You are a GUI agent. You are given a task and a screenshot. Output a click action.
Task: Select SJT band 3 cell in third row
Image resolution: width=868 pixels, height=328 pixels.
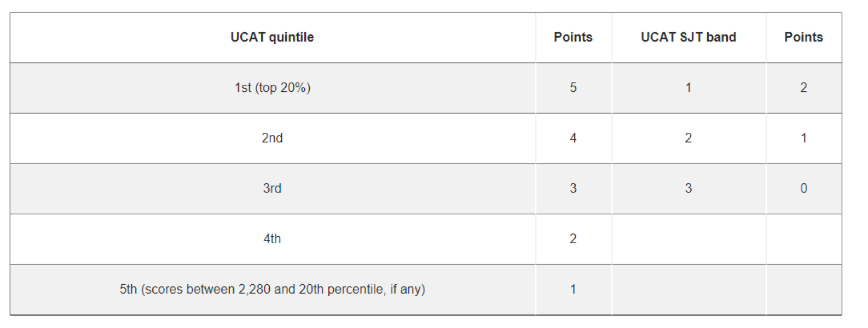click(688, 189)
